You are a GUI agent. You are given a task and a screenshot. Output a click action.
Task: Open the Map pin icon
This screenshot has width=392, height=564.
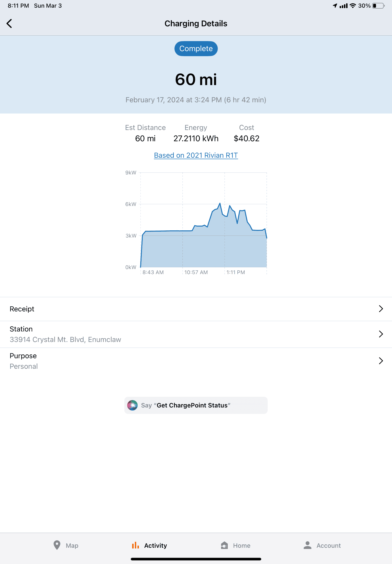click(x=57, y=545)
